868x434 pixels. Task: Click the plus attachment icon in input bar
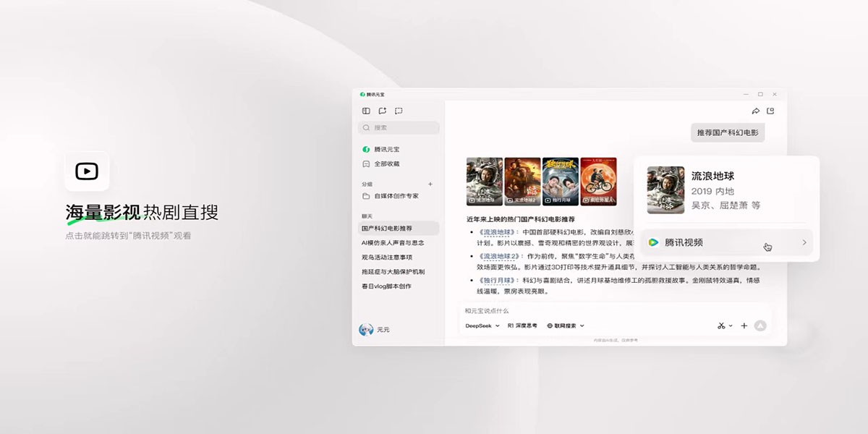point(744,326)
